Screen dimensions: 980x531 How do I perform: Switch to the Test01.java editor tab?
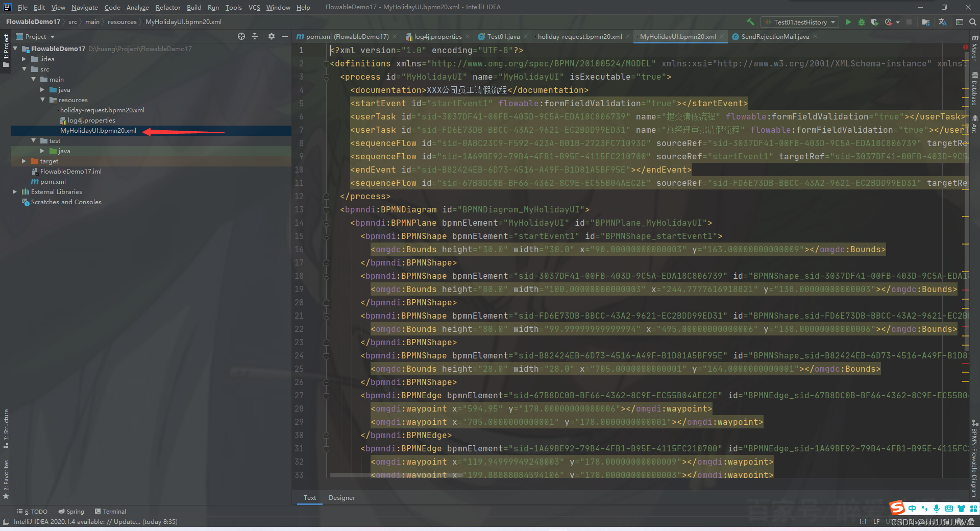(x=503, y=36)
